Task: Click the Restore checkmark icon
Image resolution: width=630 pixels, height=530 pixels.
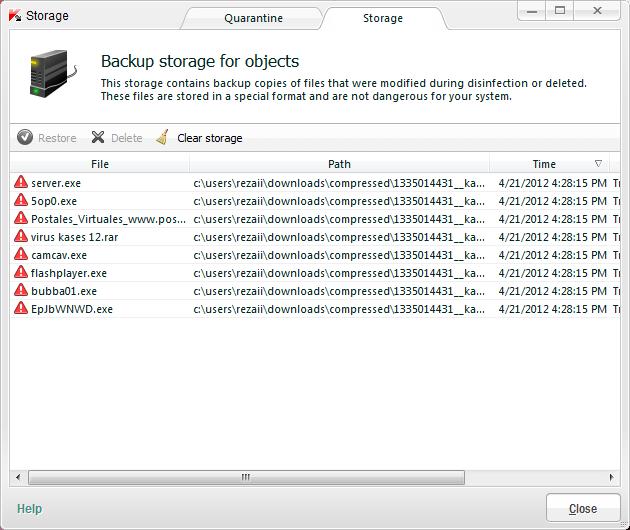Action: [x=25, y=137]
